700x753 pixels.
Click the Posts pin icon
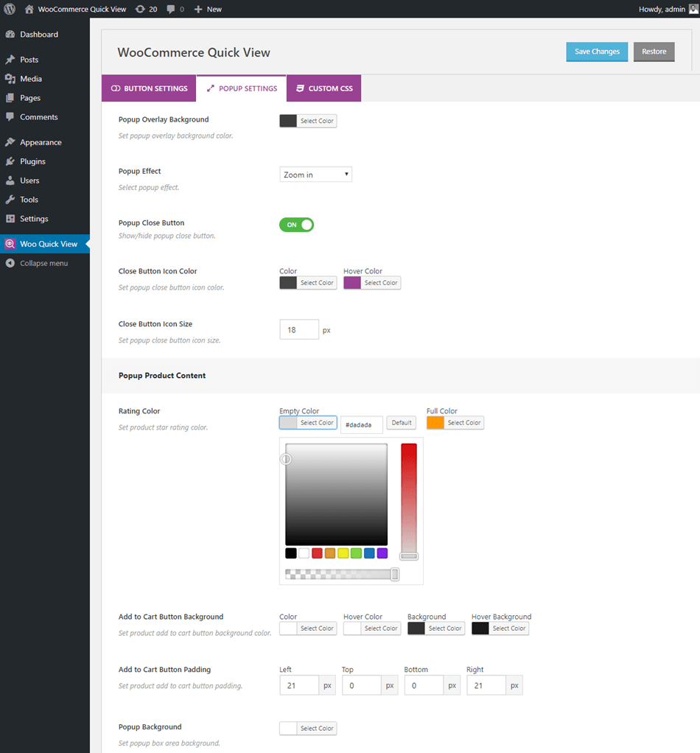pyautogui.click(x=10, y=60)
